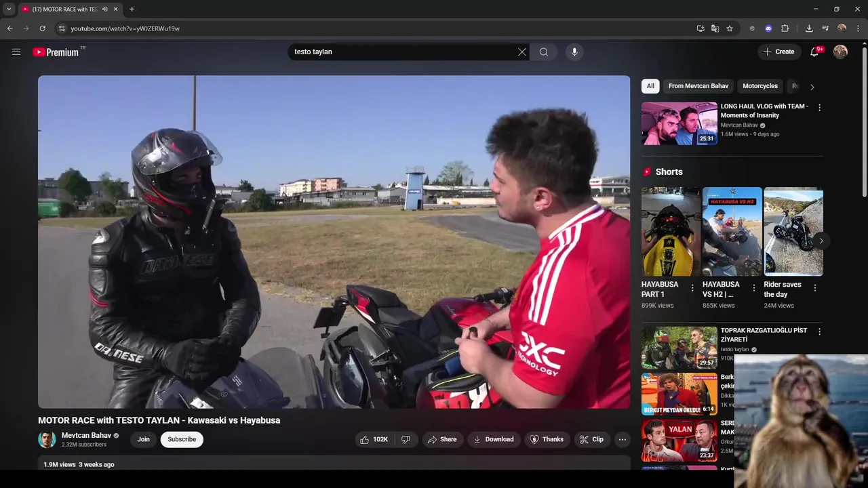This screenshot has width=868, height=488.
Task: Subscribe to Mevtcan Bahav
Action: tap(182, 439)
